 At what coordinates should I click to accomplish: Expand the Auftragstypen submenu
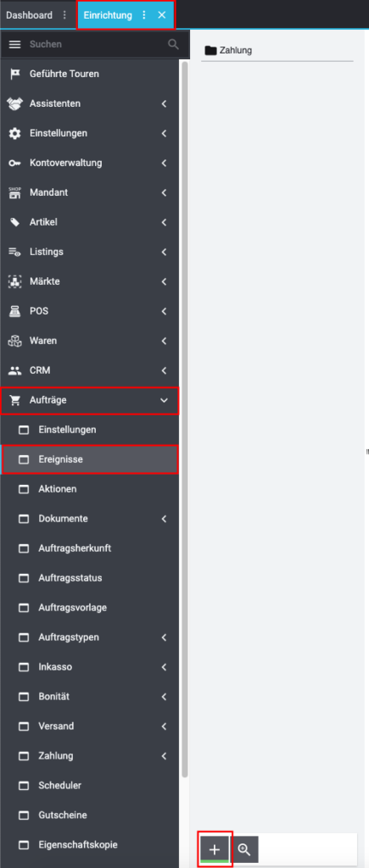tap(164, 637)
